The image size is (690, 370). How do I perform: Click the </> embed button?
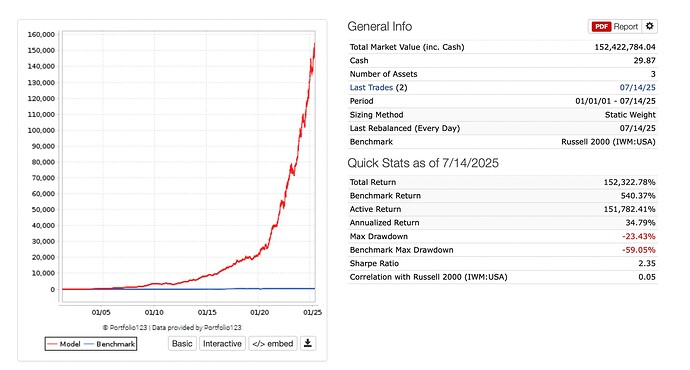click(273, 344)
